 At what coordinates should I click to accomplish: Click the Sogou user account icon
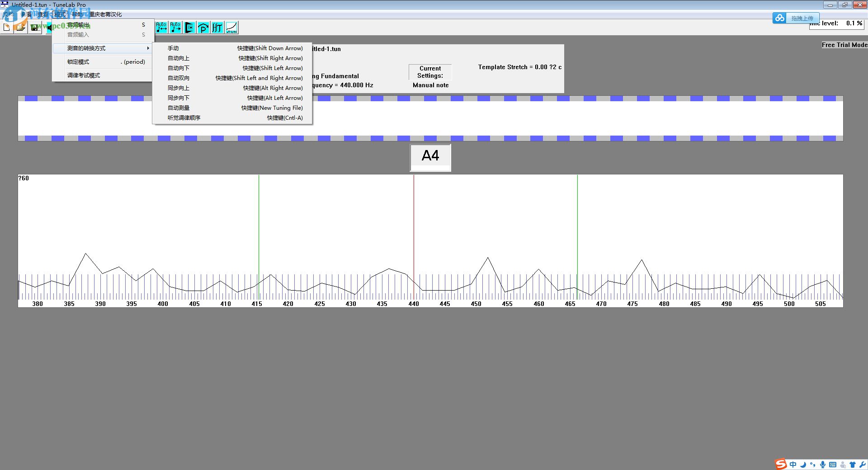843,465
